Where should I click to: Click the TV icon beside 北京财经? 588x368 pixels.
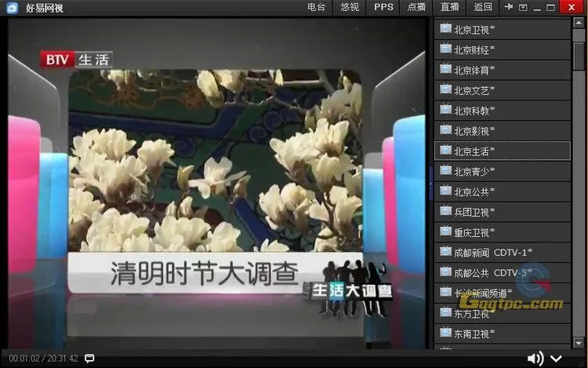coord(445,49)
